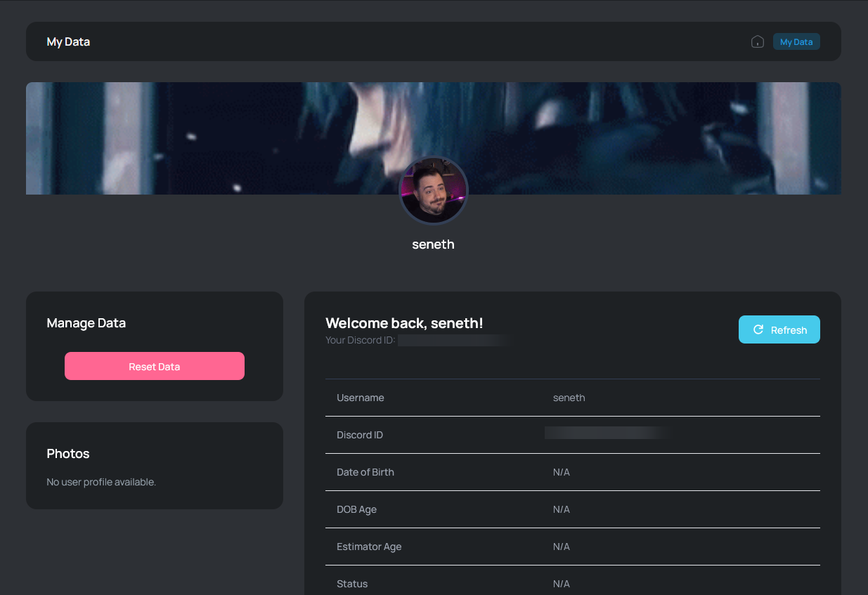
Task: Click the Welcome back, seneth! heading
Action: (404, 323)
